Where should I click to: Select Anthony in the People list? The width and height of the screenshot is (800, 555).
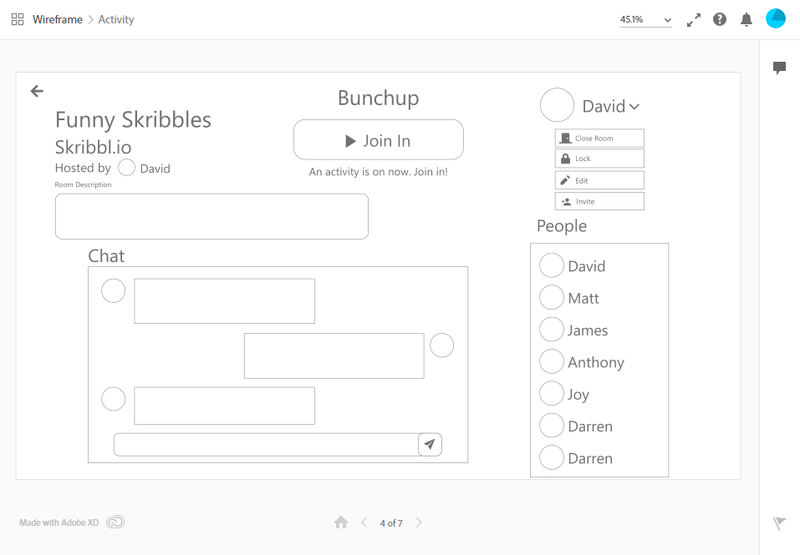click(582, 362)
